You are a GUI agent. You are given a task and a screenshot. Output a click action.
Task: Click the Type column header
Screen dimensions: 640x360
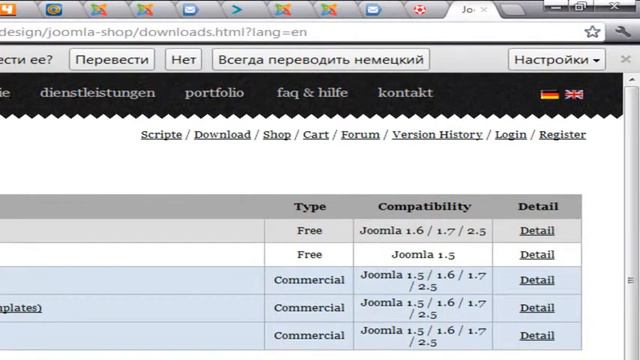[310, 207]
